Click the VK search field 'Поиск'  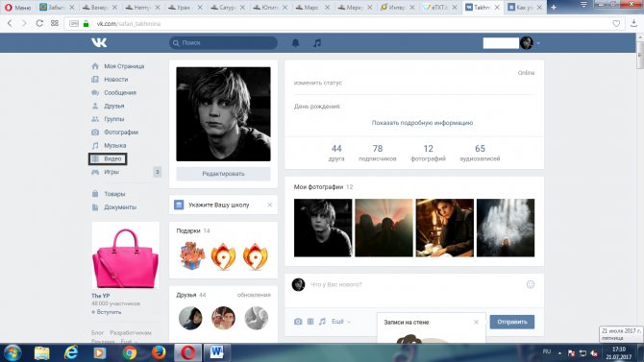[223, 42]
